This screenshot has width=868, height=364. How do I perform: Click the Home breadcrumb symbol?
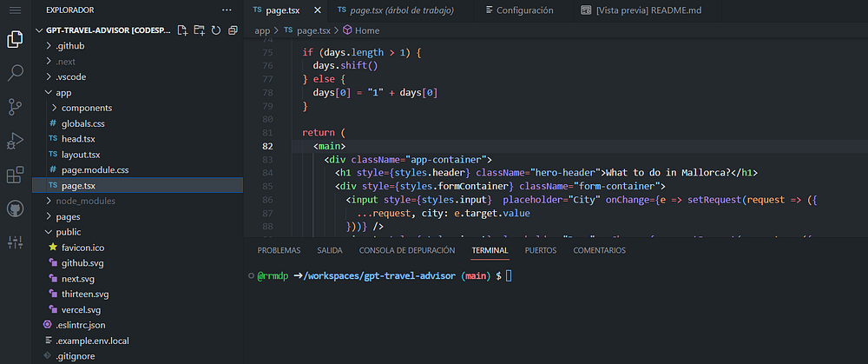(366, 30)
